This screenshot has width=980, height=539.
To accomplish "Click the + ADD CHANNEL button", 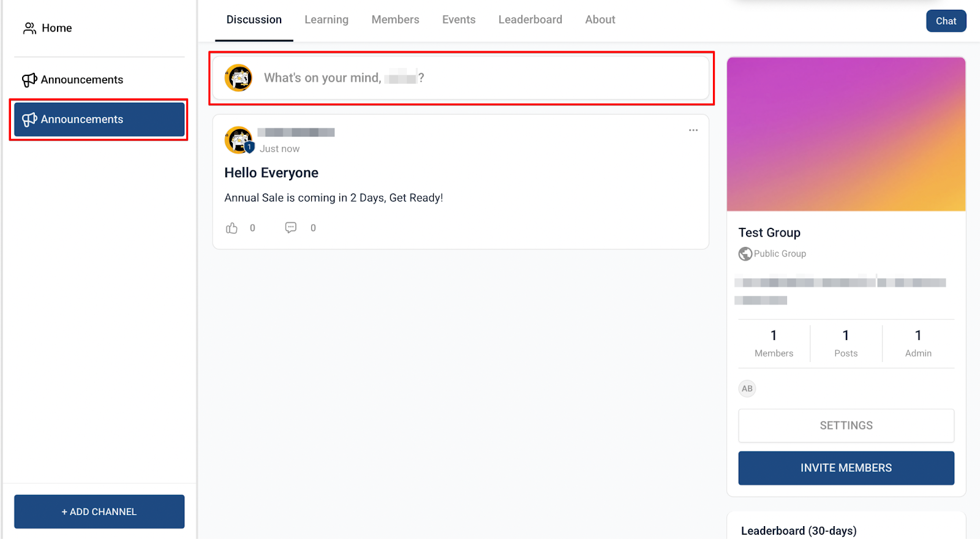I will pos(99,511).
